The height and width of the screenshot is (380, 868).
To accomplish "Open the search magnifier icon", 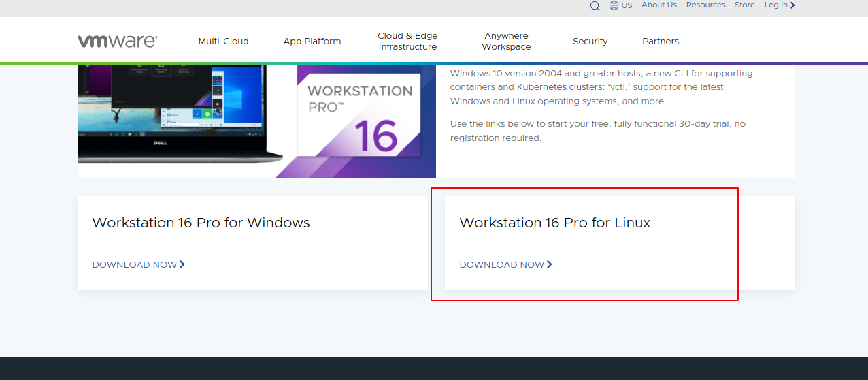I will coord(595,5).
